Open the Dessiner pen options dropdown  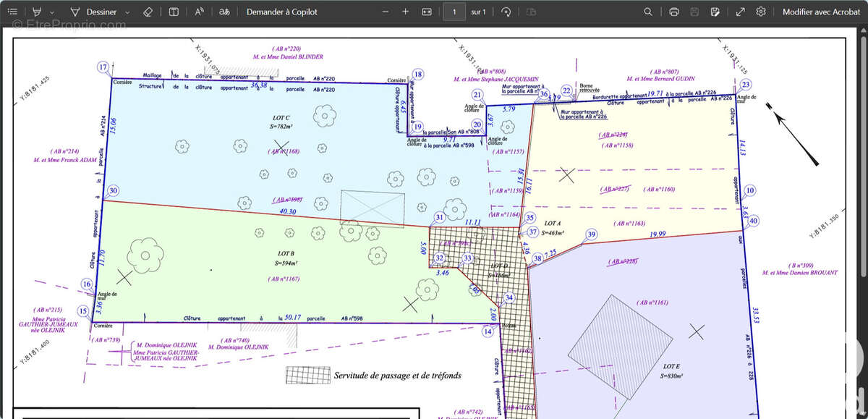[128, 12]
